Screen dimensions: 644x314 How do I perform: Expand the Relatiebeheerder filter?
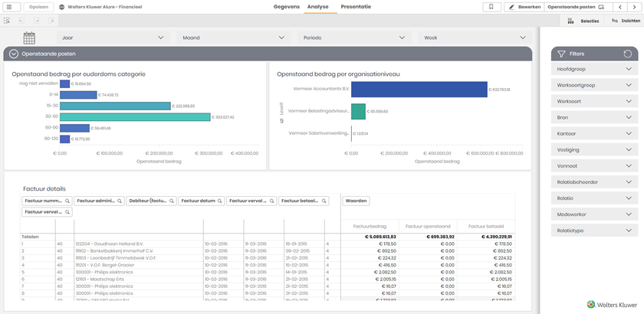click(x=594, y=182)
